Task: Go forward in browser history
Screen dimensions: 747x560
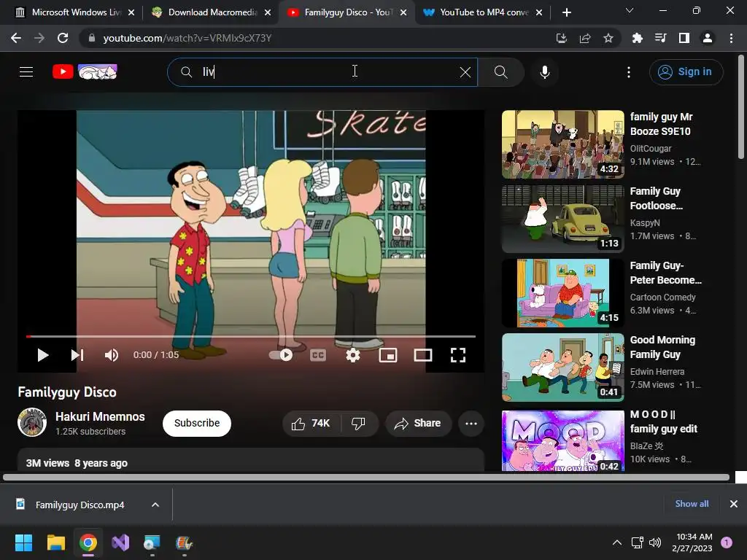Action: tap(39, 38)
